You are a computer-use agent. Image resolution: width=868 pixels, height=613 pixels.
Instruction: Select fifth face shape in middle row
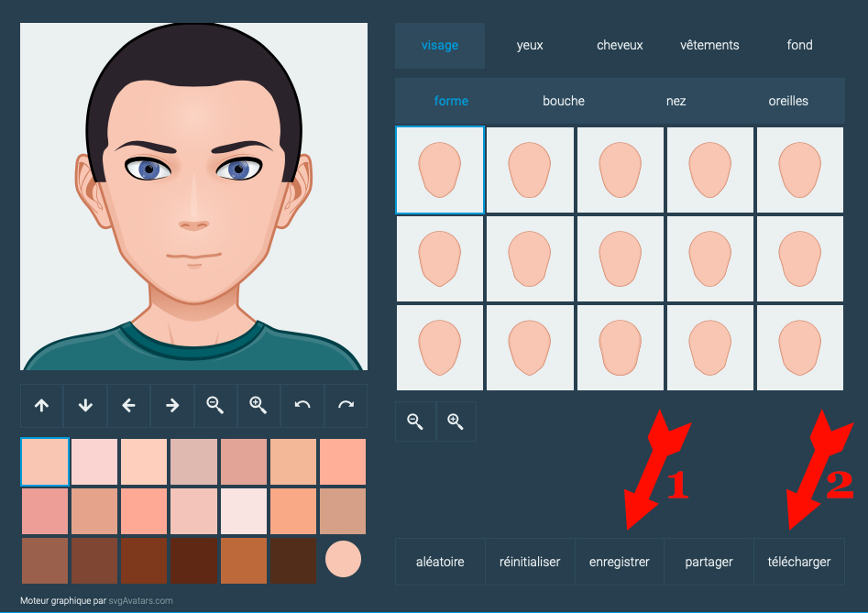[x=800, y=259]
